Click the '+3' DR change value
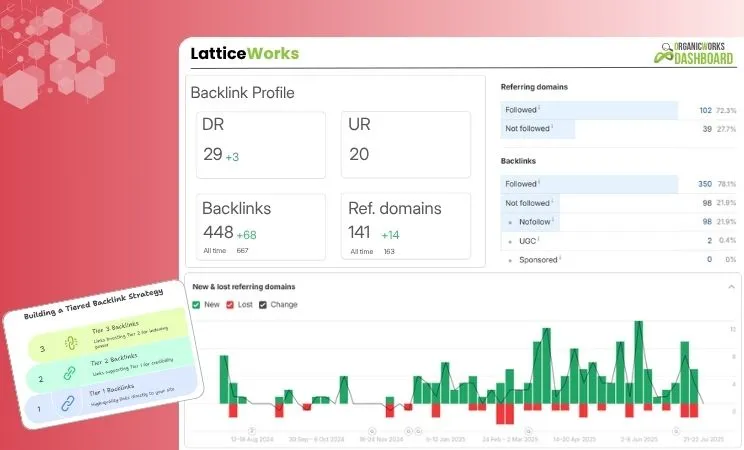Image resolution: width=744 pixels, height=450 pixels. tap(232, 157)
